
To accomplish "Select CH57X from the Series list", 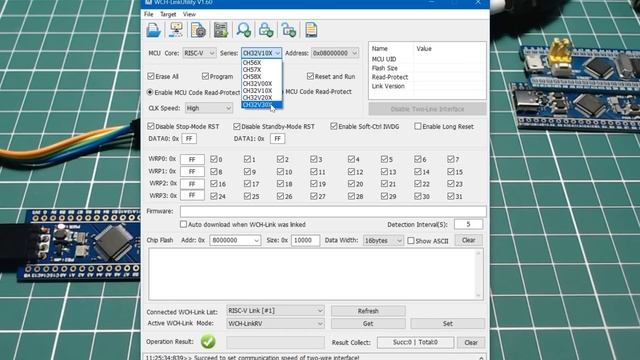I will 261,70.
